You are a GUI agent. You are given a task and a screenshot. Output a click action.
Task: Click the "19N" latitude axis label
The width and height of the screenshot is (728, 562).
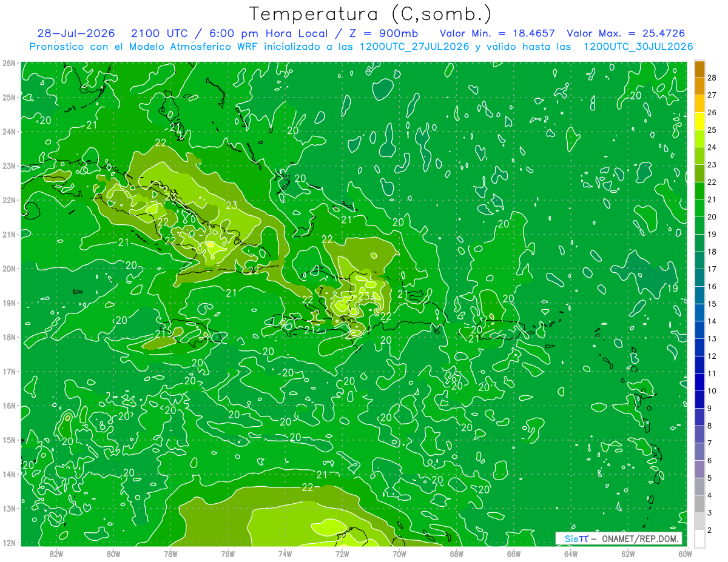9,303
